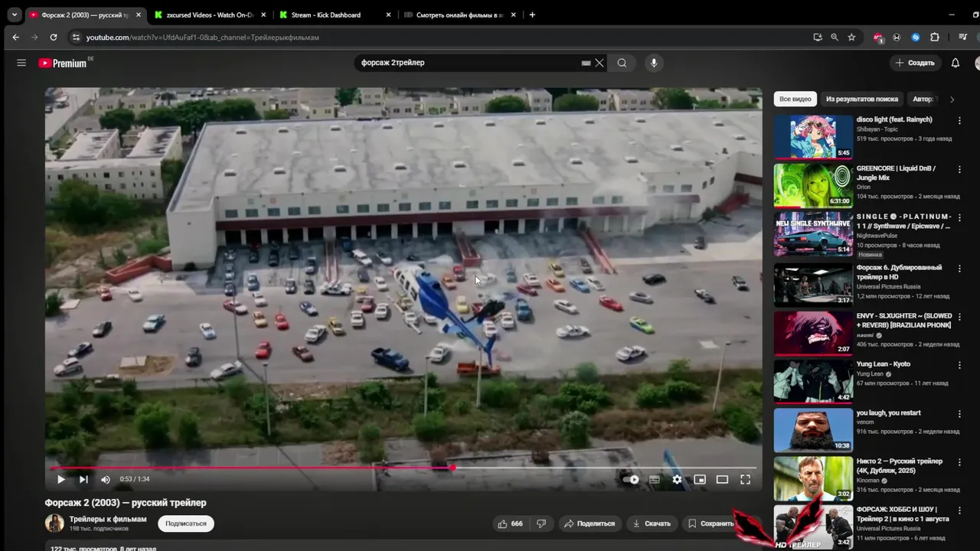Reload the page
Screen dimensions: 980x551
click(x=53, y=37)
